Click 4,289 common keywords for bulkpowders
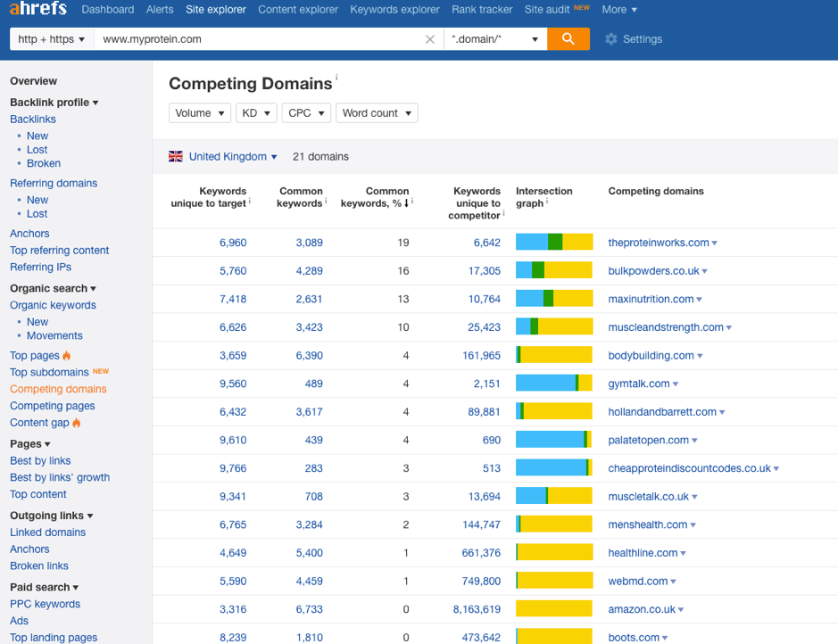This screenshot has height=644, width=838. [x=310, y=271]
